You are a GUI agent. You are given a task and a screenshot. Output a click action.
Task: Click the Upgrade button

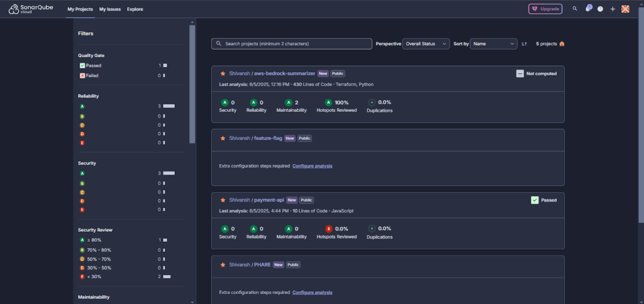pyautogui.click(x=545, y=9)
